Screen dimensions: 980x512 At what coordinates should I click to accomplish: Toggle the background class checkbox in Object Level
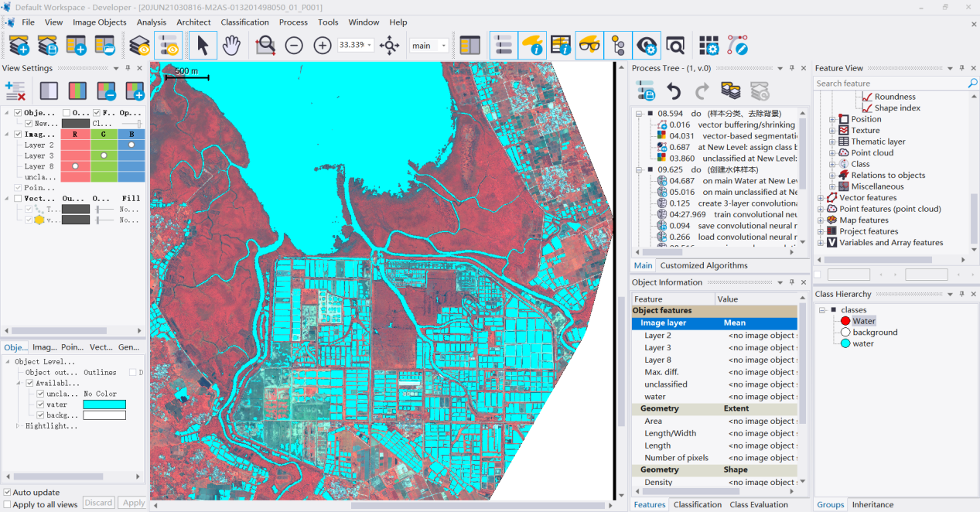coord(41,415)
